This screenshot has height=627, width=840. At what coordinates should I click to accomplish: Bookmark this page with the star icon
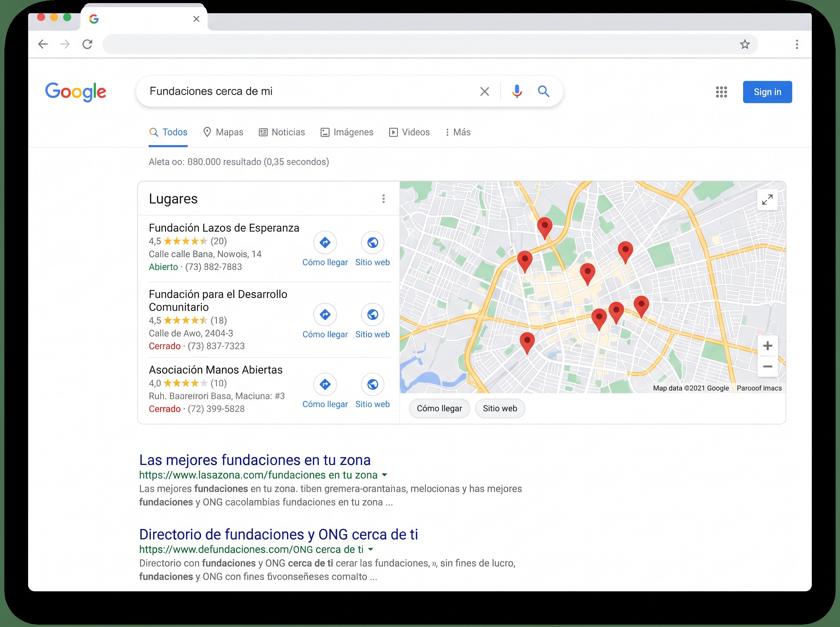point(745,44)
